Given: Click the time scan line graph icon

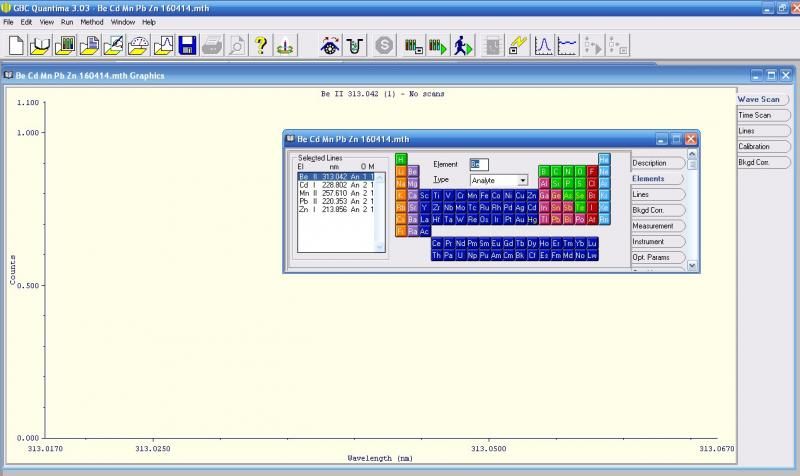Looking at the screenshot, I should point(567,45).
